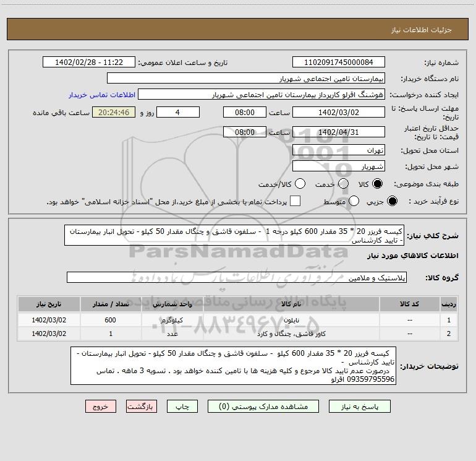Screen dimensions: 476x461
Task: Click the response deadline hour field 08:00
Action: pos(245,112)
